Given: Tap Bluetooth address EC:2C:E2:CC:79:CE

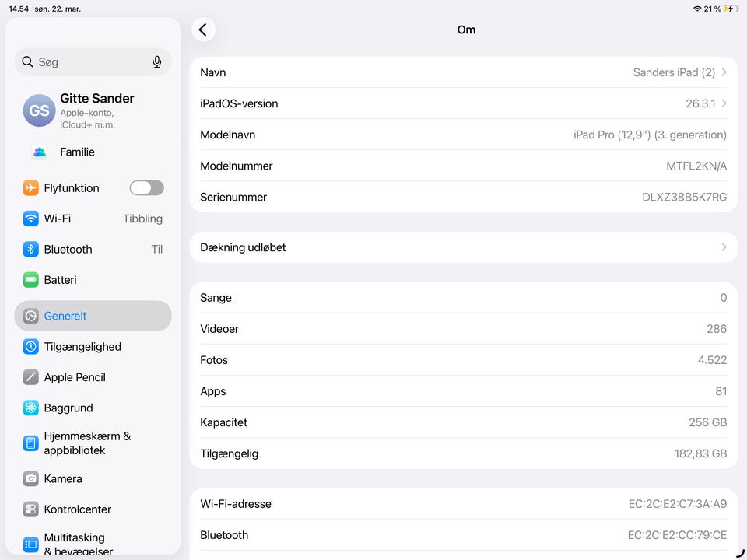Looking at the screenshot, I should pos(677,535).
